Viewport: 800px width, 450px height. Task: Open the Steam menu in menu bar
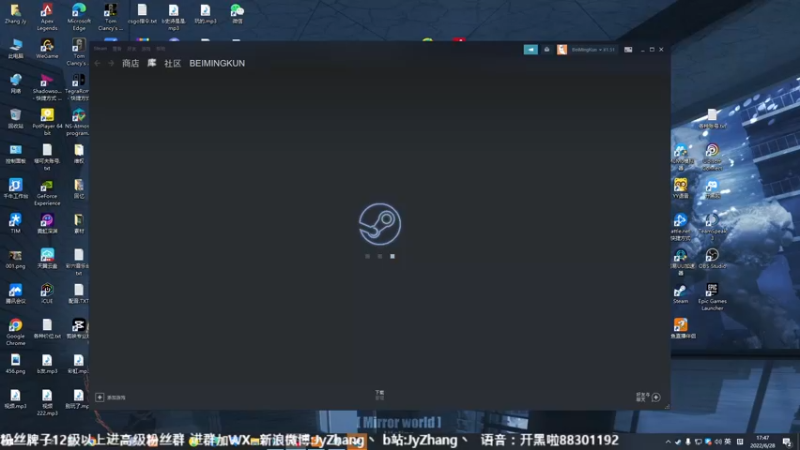[101, 48]
